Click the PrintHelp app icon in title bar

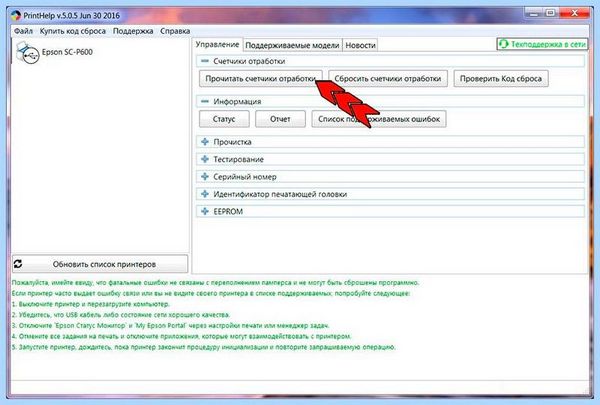click(x=16, y=16)
